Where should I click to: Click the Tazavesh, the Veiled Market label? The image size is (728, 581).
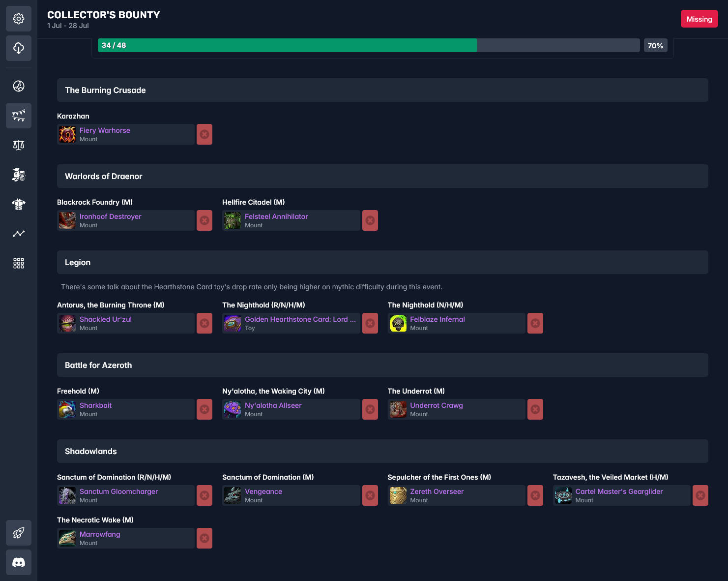pyautogui.click(x=611, y=477)
